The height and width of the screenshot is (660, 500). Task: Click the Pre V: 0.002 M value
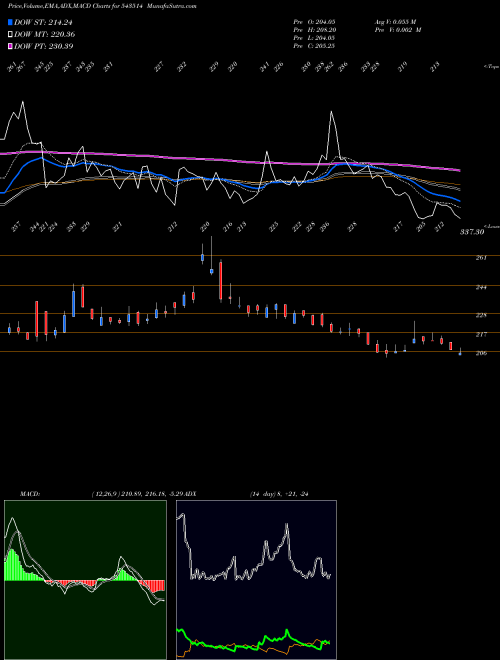(398, 30)
